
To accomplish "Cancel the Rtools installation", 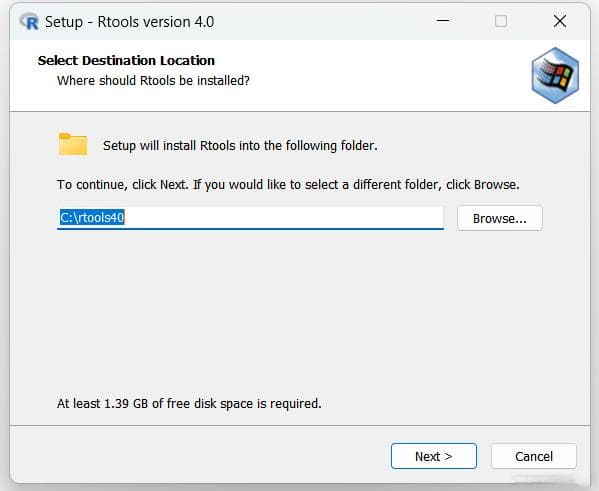I will (534, 456).
